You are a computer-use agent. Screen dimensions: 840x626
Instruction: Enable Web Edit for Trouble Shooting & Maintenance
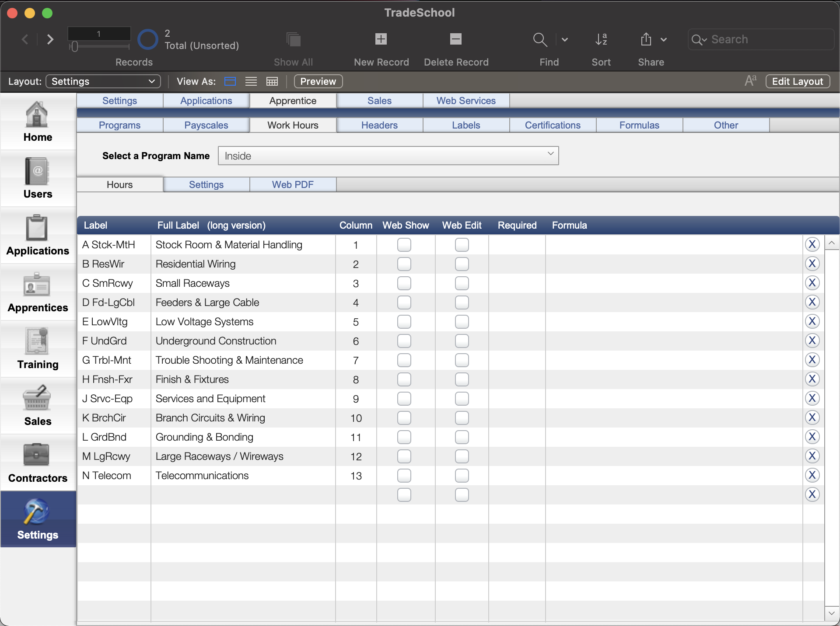(x=462, y=360)
